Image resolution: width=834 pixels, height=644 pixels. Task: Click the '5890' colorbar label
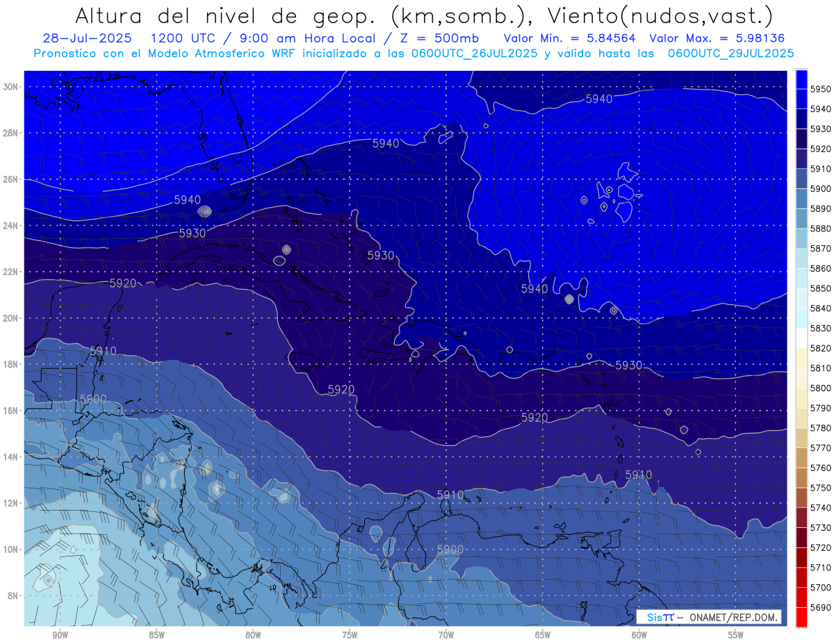click(x=821, y=208)
